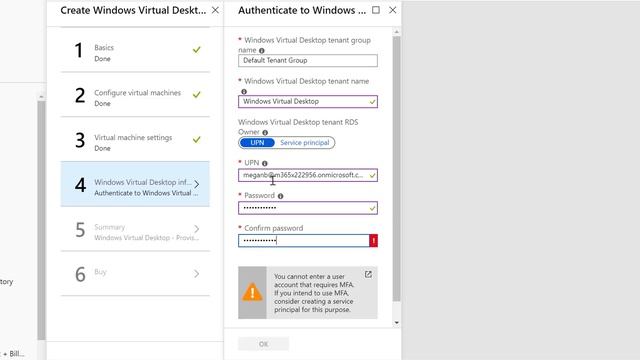The image size is (640, 360).
Task: Select step 4 Windows Virtual Desktop information
Action: tap(135, 184)
